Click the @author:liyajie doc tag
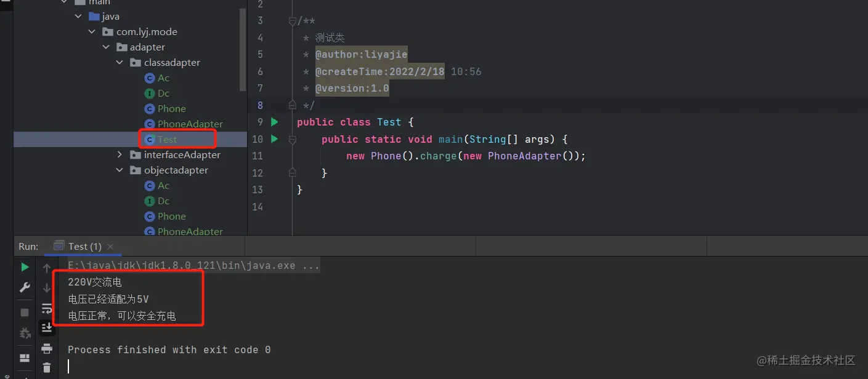The image size is (868, 379). [x=362, y=54]
